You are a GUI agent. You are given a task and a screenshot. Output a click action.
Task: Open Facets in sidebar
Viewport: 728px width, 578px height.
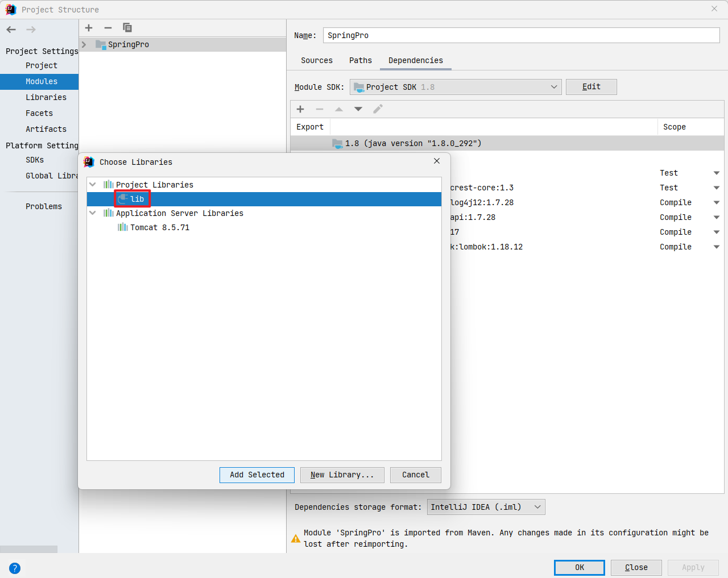(39, 113)
